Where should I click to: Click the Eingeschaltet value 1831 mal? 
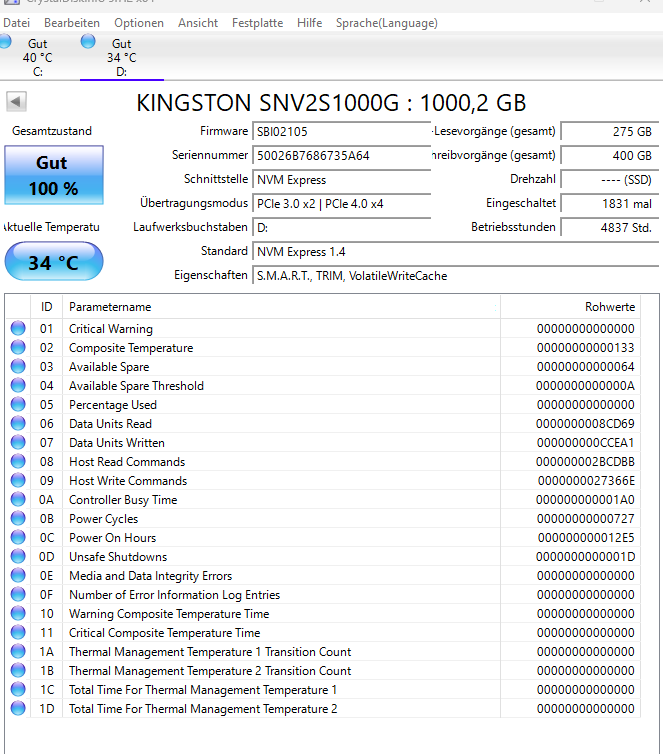pos(609,204)
